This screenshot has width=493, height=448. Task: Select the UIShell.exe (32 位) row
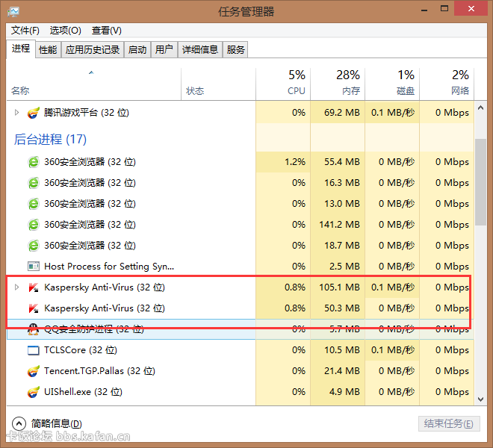tap(241, 392)
